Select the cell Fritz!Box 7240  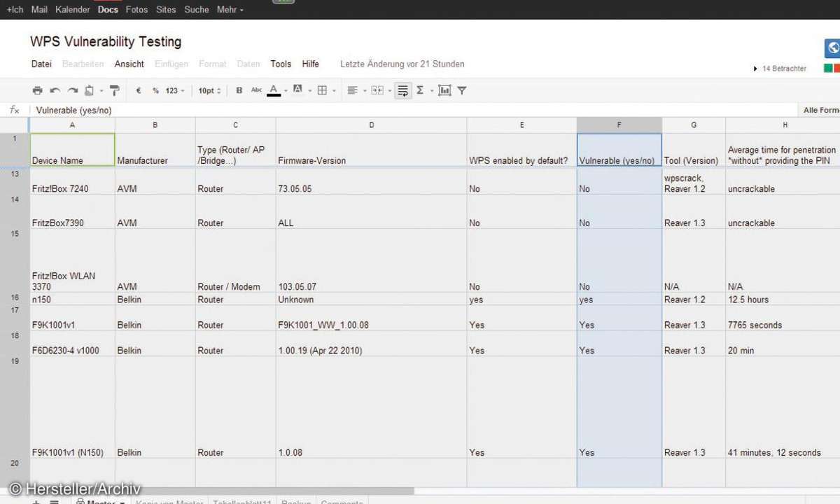tap(72, 181)
